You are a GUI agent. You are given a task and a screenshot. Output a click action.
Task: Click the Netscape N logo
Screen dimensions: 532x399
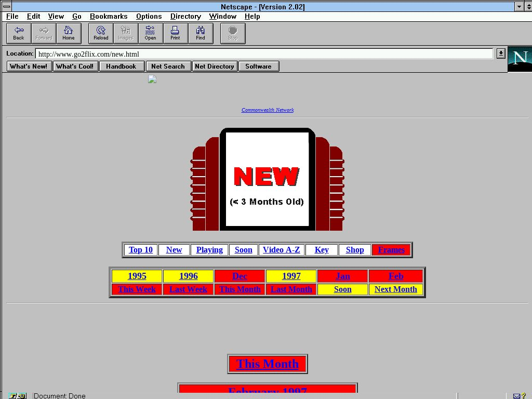(x=519, y=59)
